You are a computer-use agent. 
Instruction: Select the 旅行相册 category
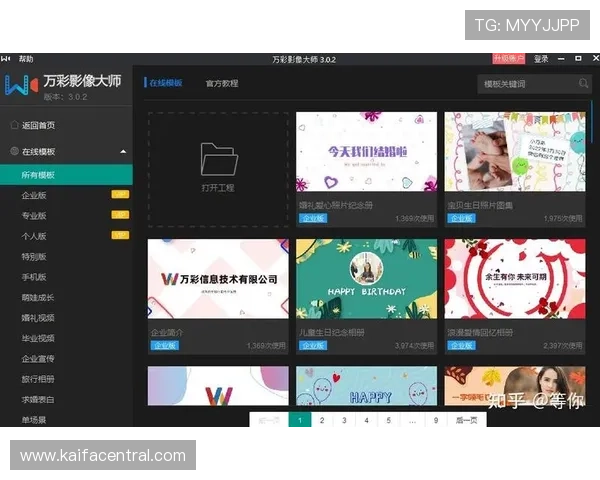tap(38, 379)
